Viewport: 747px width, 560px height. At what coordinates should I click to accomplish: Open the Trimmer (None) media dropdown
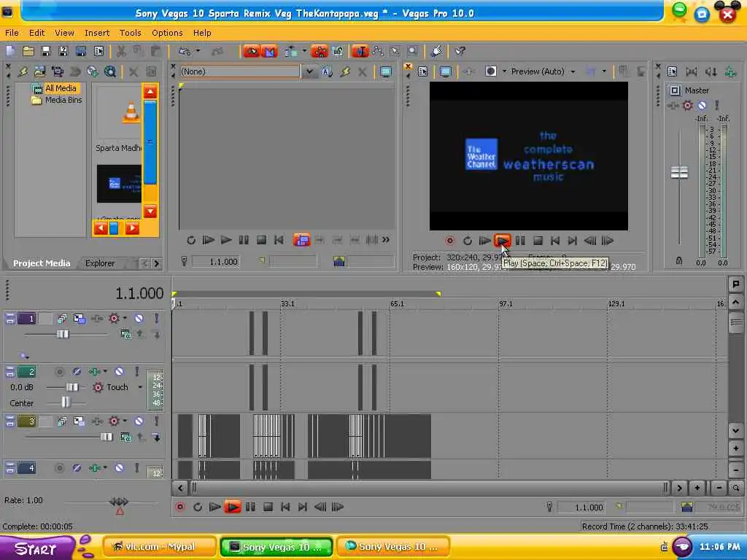pyautogui.click(x=309, y=71)
